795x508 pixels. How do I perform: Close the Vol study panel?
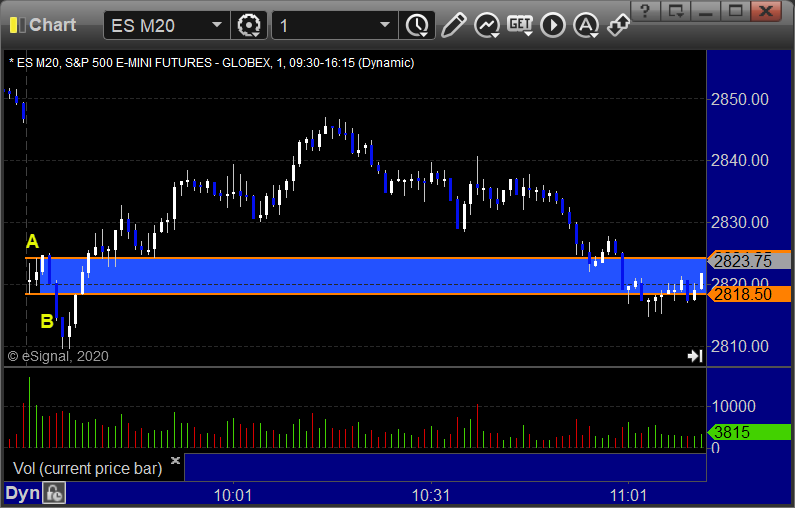[175, 460]
